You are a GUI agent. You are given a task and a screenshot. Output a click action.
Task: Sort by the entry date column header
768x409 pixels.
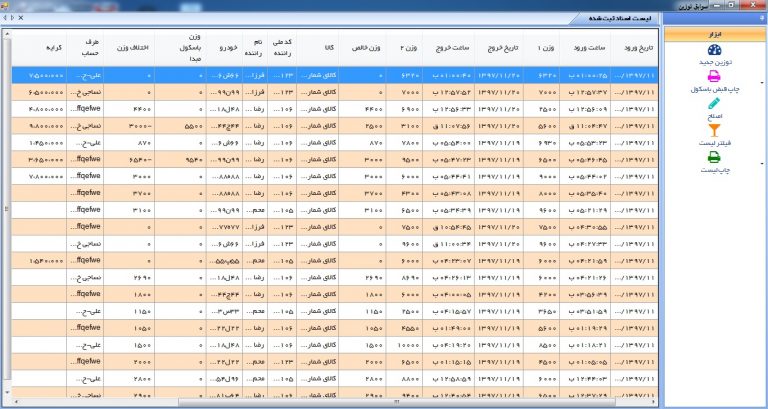(636, 47)
